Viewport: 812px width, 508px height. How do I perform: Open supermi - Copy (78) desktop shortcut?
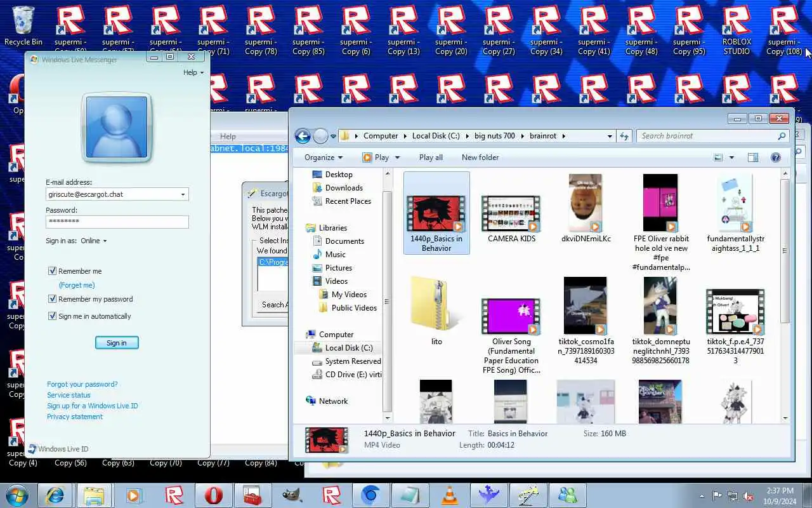pos(261,29)
